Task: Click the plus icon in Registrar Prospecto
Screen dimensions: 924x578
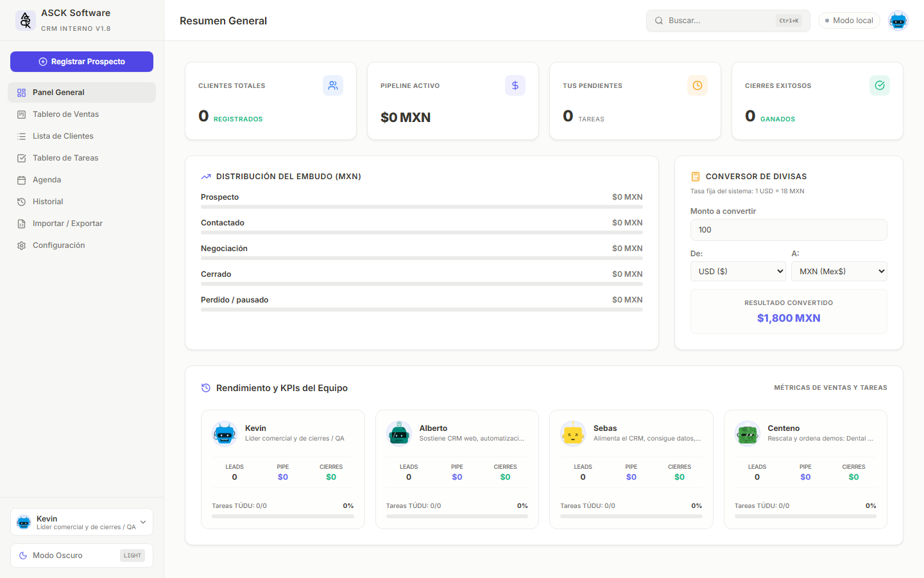Action: coord(43,62)
